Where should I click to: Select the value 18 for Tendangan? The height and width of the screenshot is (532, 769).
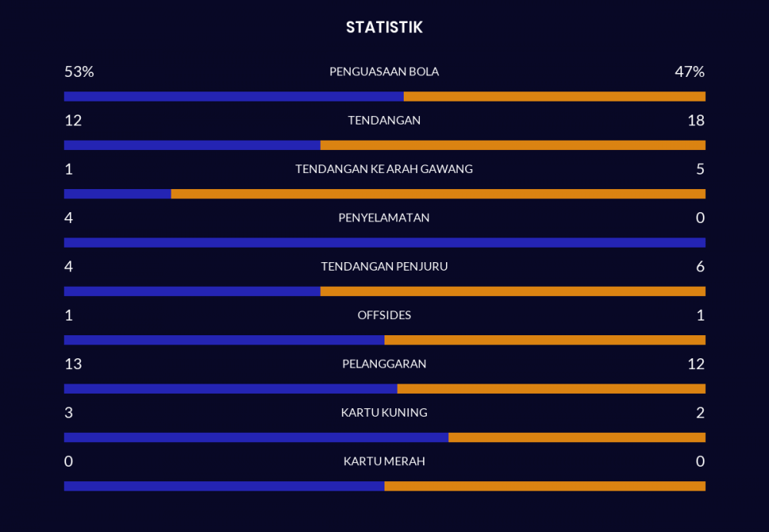point(697,120)
